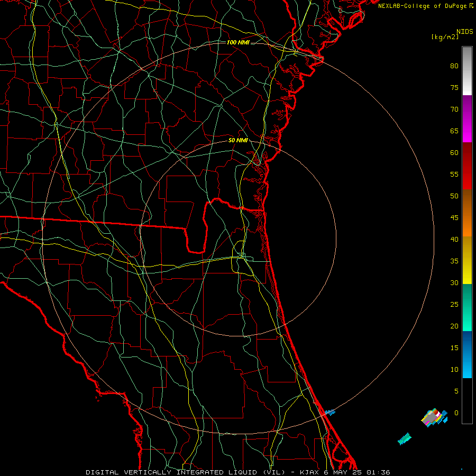The height and width of the screenshot is (476, 476).
Task: Click the magenta-purple segment of the color bar
Action: pos(467,118)
